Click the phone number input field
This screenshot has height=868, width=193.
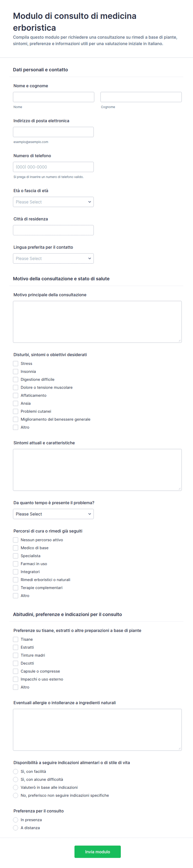[53, 167]
